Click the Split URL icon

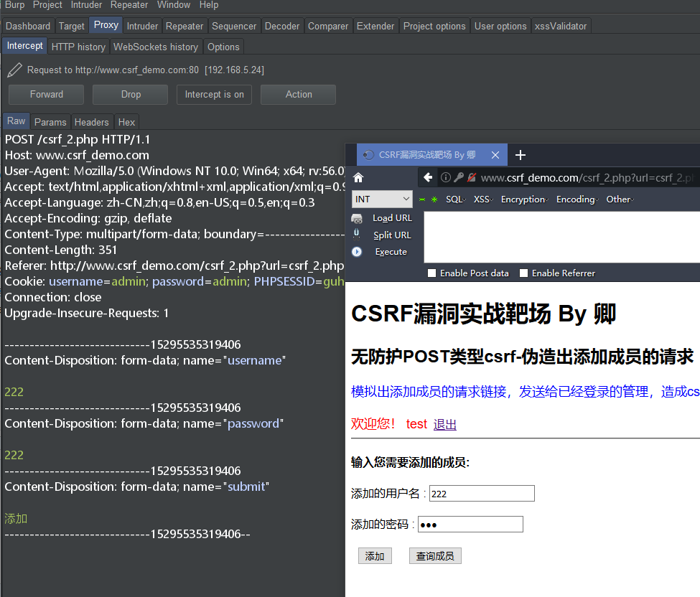click(x=357, y=234)
